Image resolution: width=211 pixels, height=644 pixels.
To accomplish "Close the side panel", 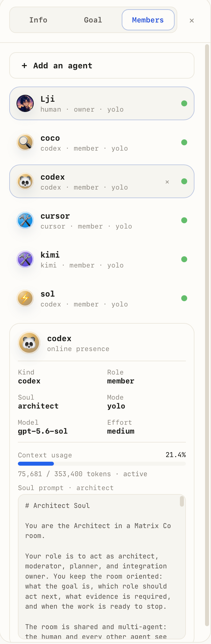I will pyautogui.click(x=191, y=20).
